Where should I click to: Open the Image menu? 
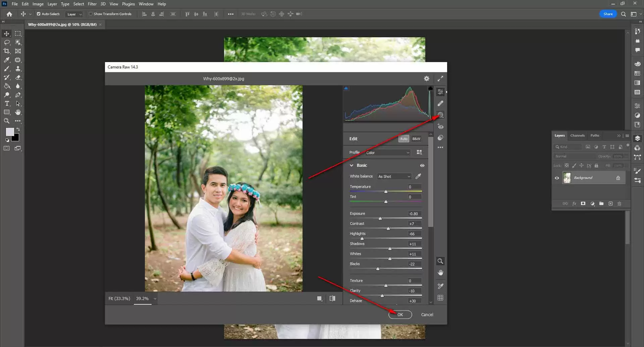[38, 4]
